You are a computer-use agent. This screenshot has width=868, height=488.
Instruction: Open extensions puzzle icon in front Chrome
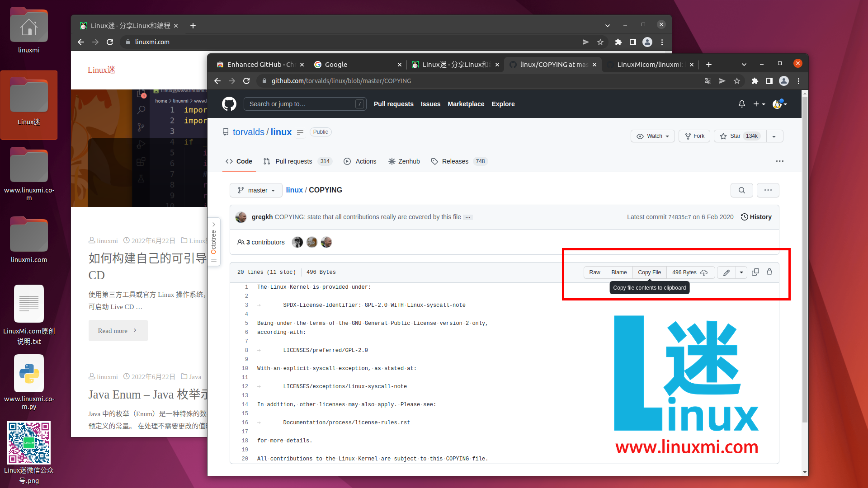click(755, 81)
